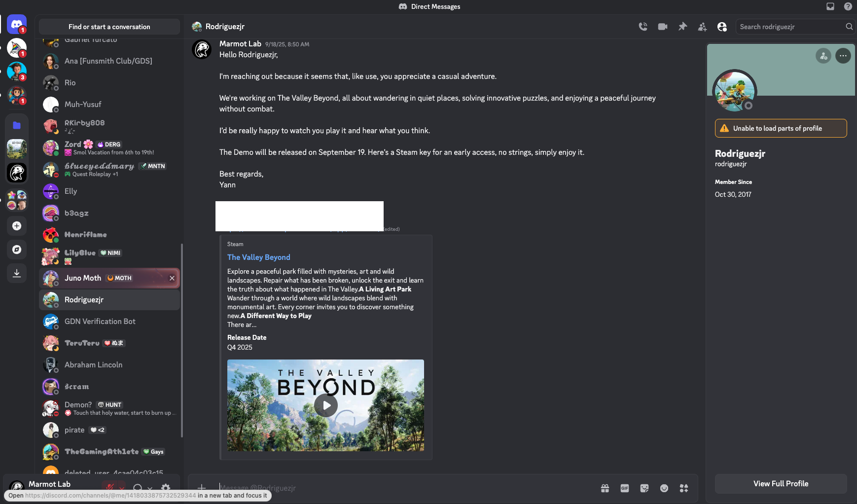Open Apps launcher icon in message bar
Screen dimensions: 857x504
point(684,488)
